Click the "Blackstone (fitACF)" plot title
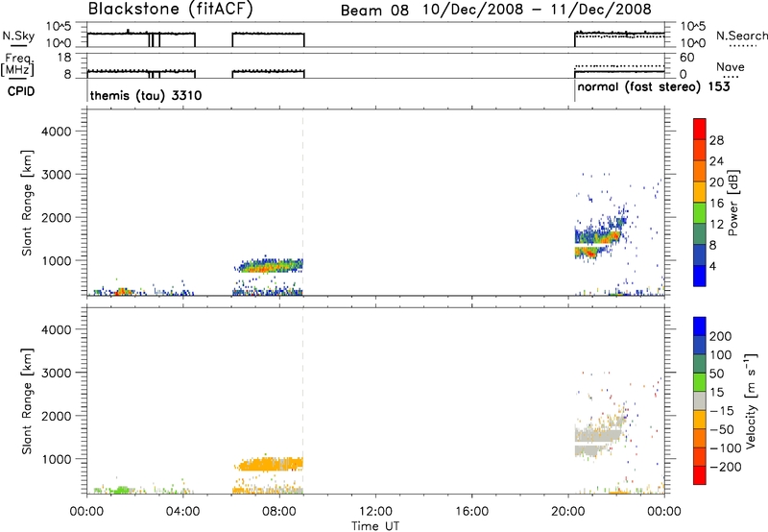Screen dimensions: 768x532 click(170, 9)
